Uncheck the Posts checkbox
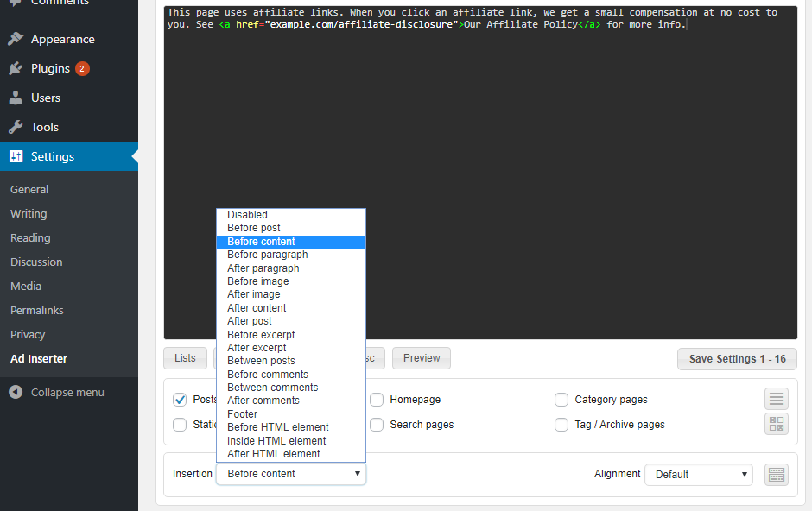The height and width of the screenshot is (511, 812). click(x=180, y=400)
